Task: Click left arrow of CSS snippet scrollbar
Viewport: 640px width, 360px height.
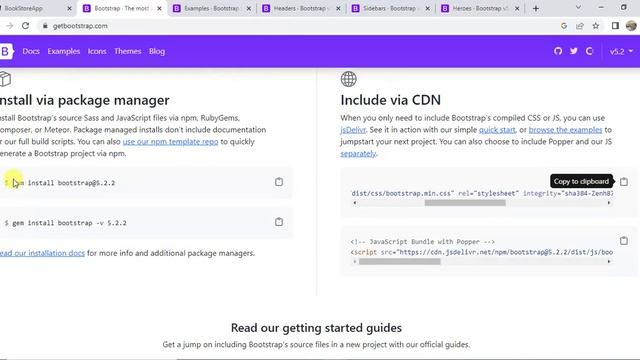Action: [x=354, y=203]
